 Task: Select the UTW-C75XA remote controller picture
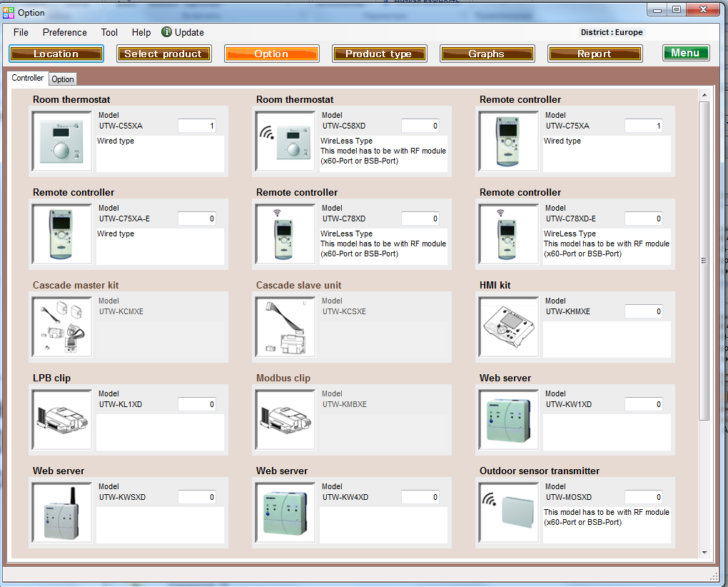click(x=509, y=141)
